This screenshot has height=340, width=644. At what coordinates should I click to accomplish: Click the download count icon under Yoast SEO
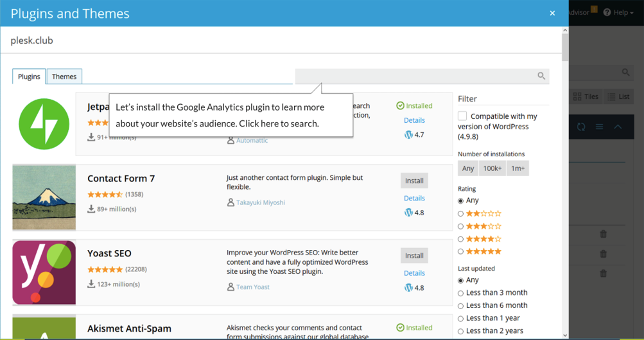pyautogui.click(x=91, y=283)
